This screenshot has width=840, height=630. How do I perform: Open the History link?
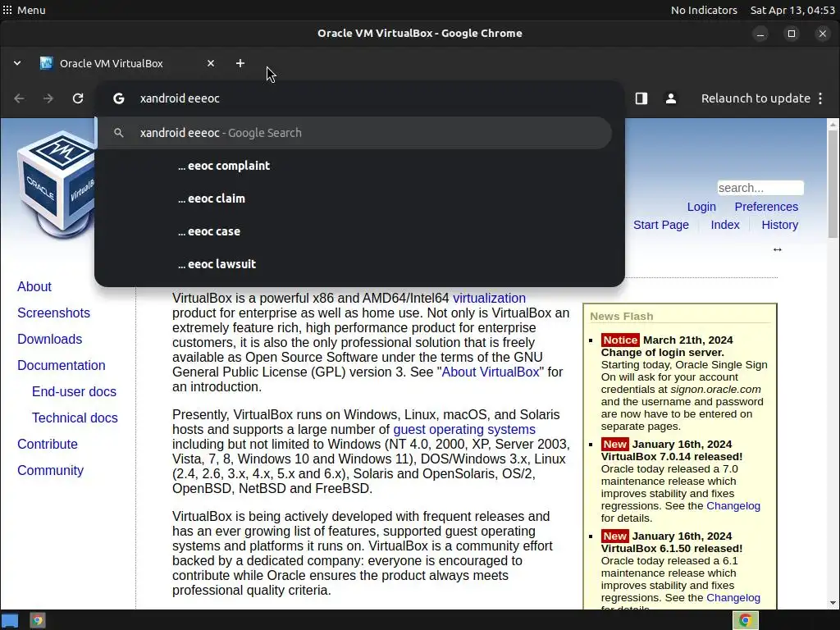click(x=779, y=225)
